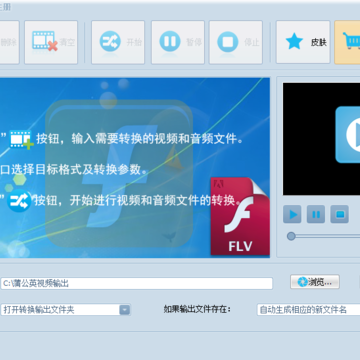Open the 自动生成相应的新文件名 combo box
Viewport: 360px width, 360px height.
click(308, 310)
